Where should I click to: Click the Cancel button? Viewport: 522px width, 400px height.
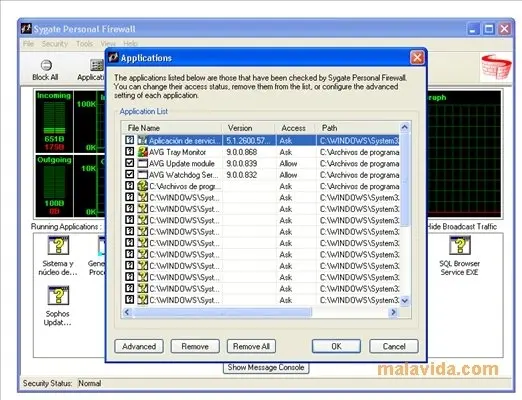[394, 346]
